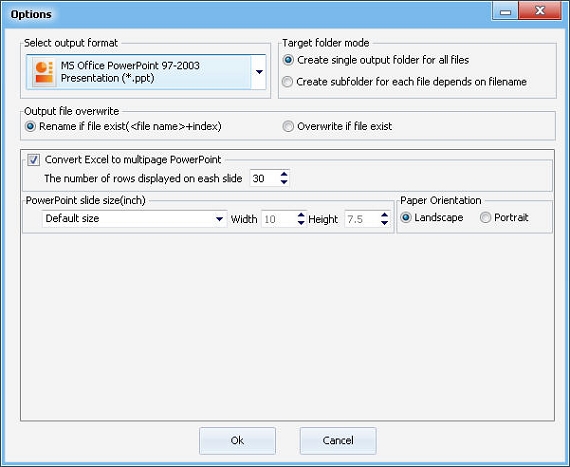This screenshot has width=570, height=467.
Task: Click the Width value field
Action: coord(279,219)
